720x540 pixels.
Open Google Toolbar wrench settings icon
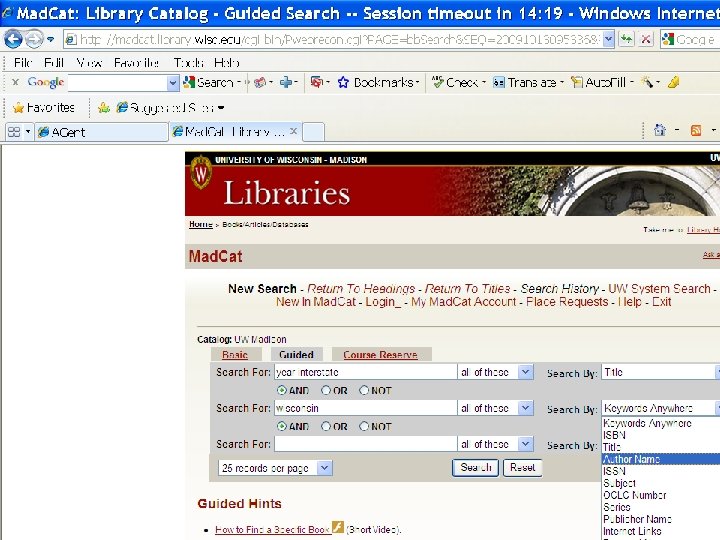(x=647, y=82)
